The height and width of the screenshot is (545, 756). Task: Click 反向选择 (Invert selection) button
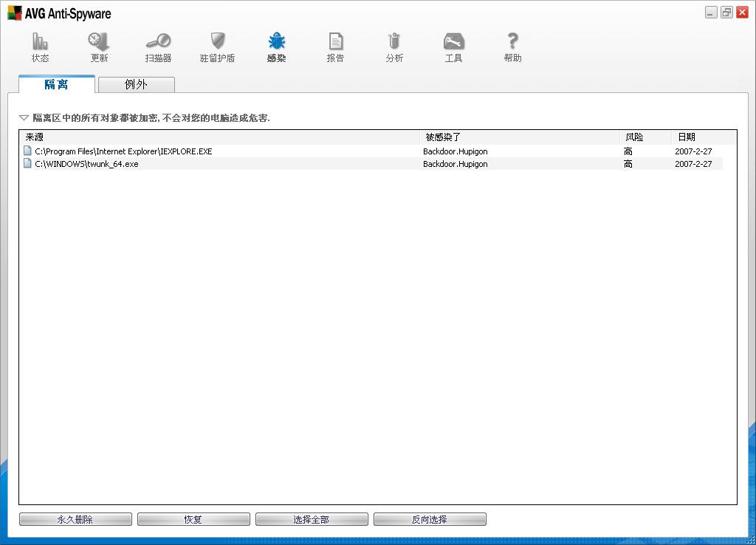pos(430,519)
